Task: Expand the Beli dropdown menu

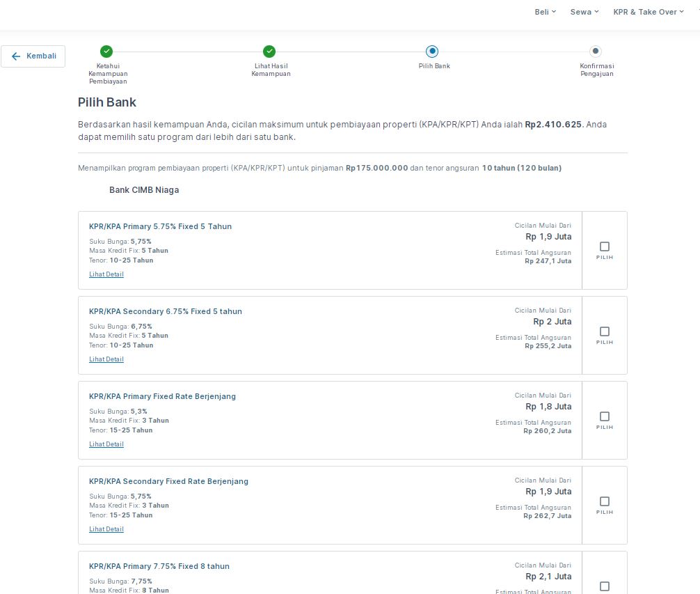Action: [x=545, y=12]
